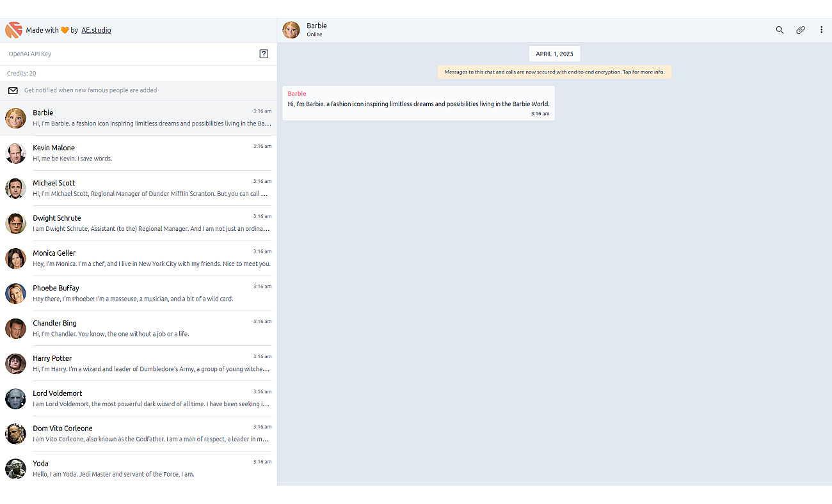This screenshot has height=504, width=832.
Task: Open the AE.studio link
Action: [96, 30]
